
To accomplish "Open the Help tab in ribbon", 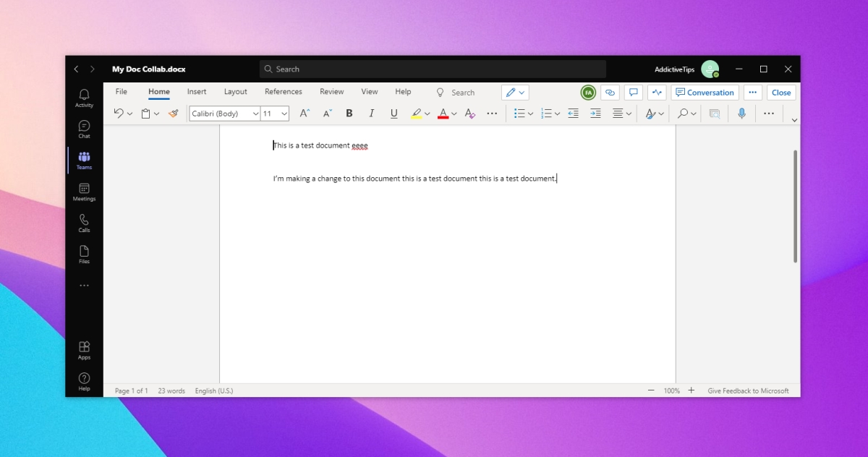I will (403, 92).
